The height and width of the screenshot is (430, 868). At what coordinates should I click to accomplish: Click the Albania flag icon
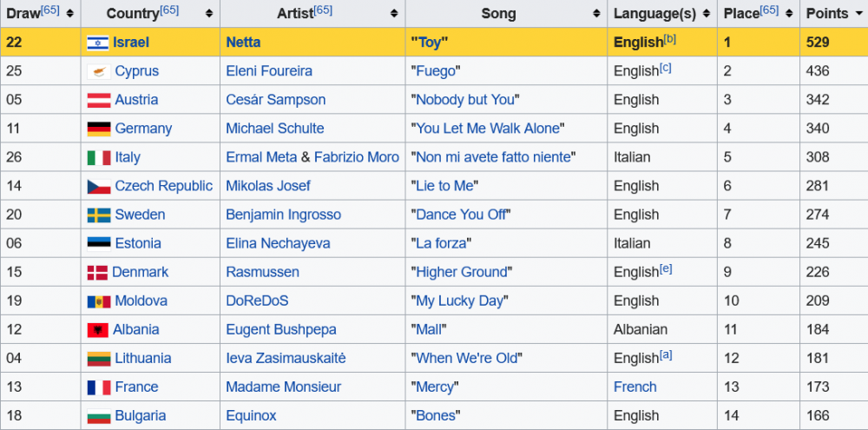tap(97, 330)
